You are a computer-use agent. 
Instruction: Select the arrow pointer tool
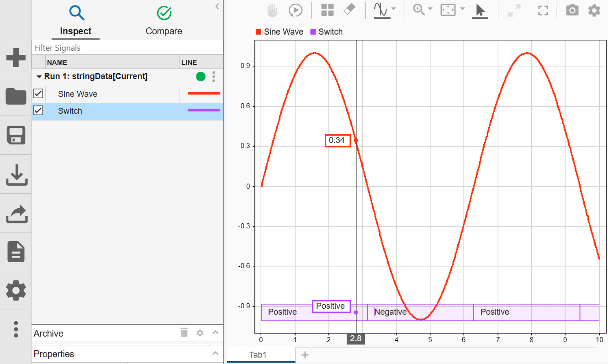point(480,10)
